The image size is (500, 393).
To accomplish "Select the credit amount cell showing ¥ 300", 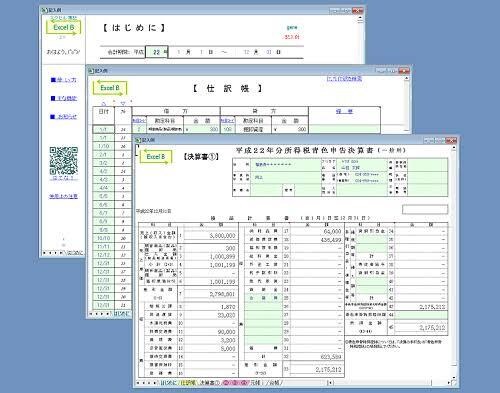I will pyautogui.click(x=290, y=129).
